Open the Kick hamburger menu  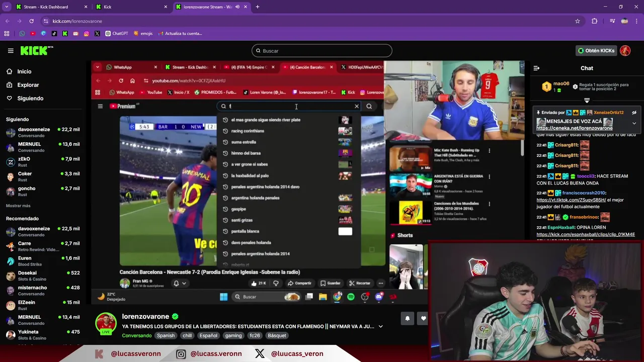11,51
